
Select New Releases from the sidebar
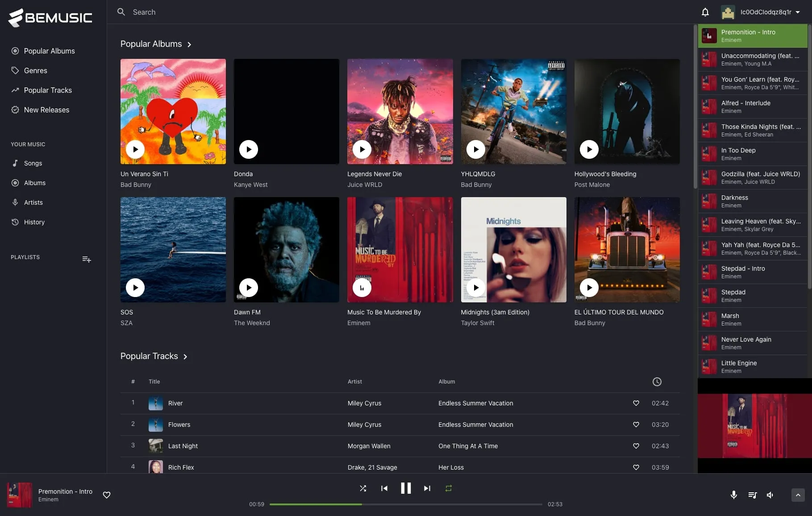point(46,110)
